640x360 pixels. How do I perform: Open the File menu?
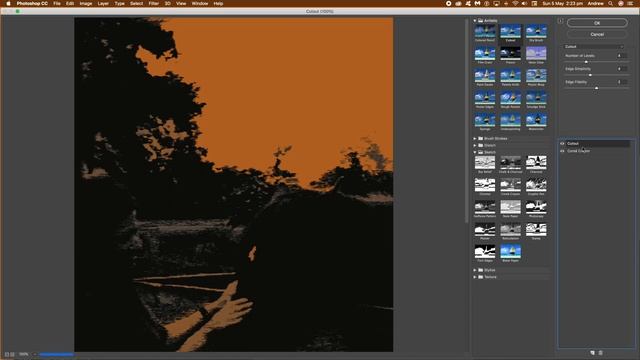tap(57, 3)
